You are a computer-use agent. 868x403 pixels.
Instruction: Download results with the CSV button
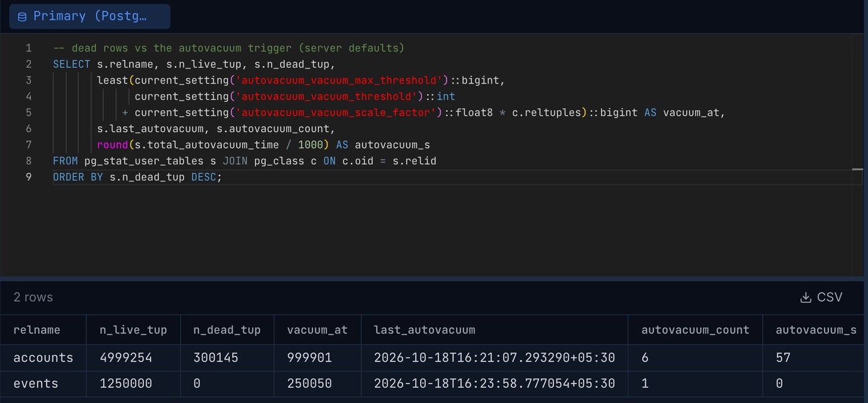click(821, 297)
